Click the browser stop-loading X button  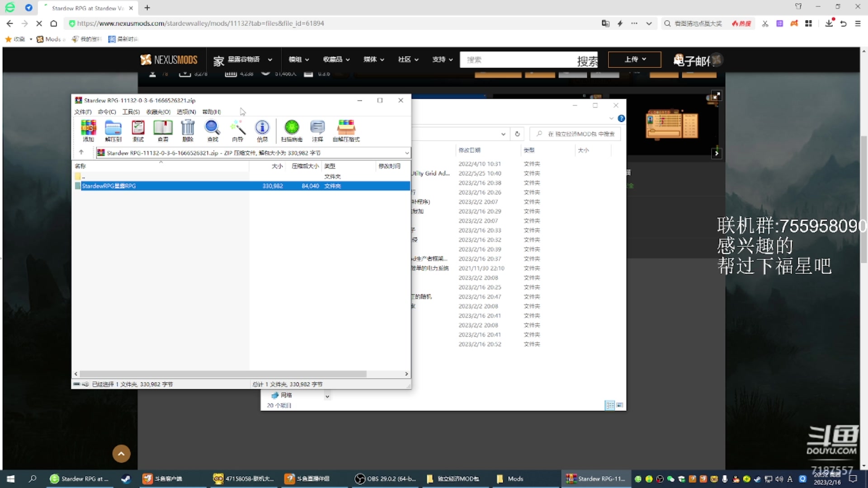[x=39, y=23]
